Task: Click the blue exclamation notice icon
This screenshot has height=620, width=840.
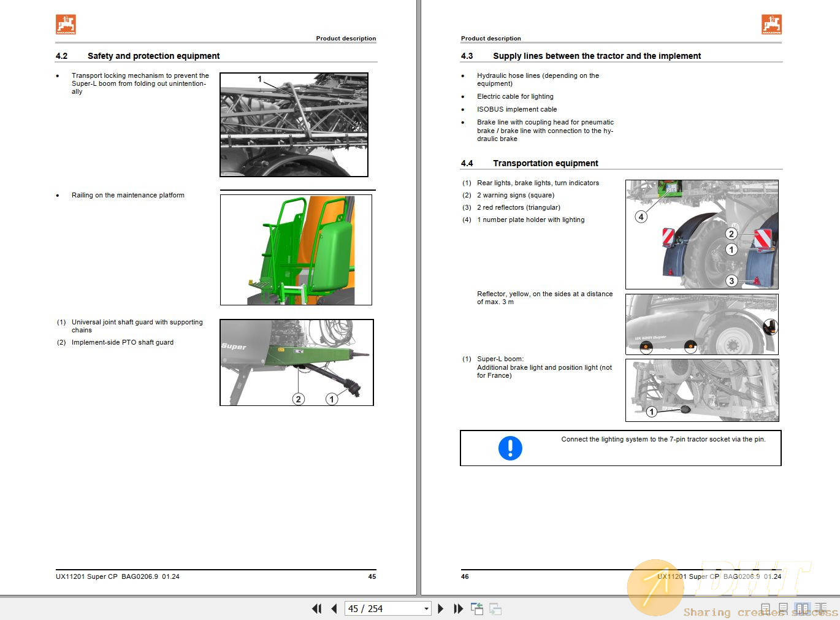Action: [x=510, y=448]
